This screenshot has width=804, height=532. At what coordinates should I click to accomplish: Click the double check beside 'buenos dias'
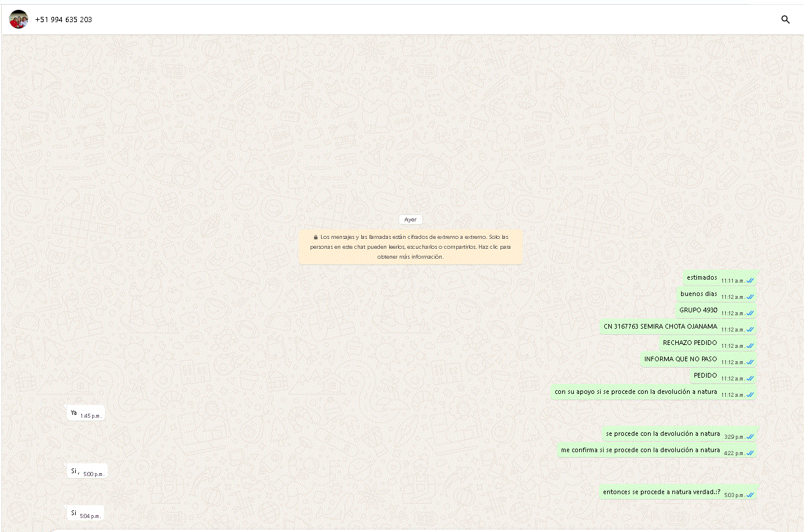click(750, 297)
